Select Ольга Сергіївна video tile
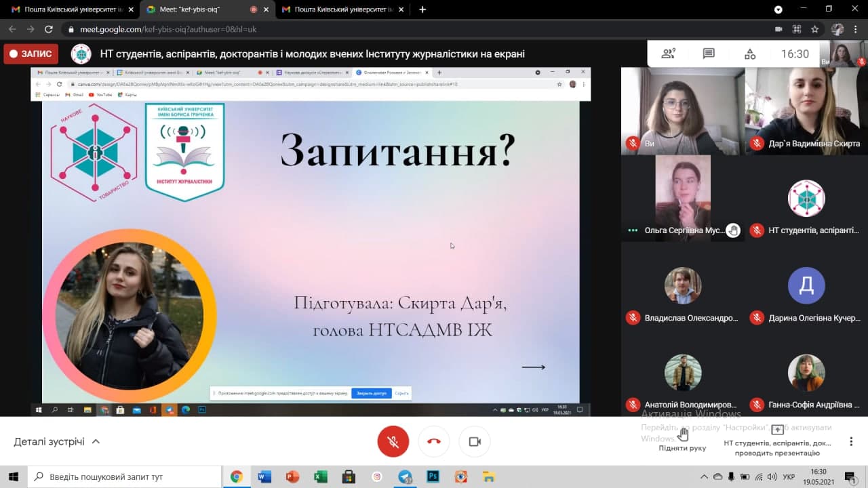This screenshot has height=488, width=868. pos(682,198)
